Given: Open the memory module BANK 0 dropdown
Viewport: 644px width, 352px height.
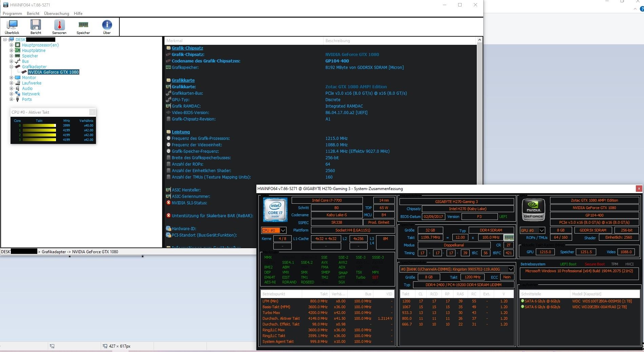Looking at the screenshot, I should coord(511,269).
